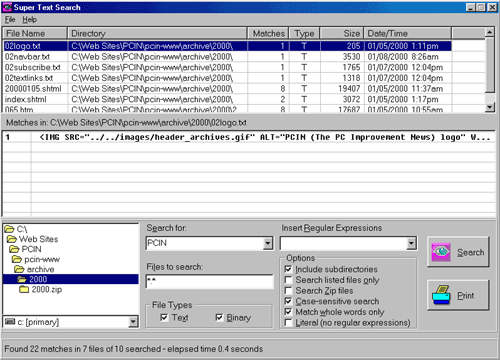This screenshot has height=360, width=500.
Task: Select the 02textlinks.txt result row
Action: click(227, 78)
